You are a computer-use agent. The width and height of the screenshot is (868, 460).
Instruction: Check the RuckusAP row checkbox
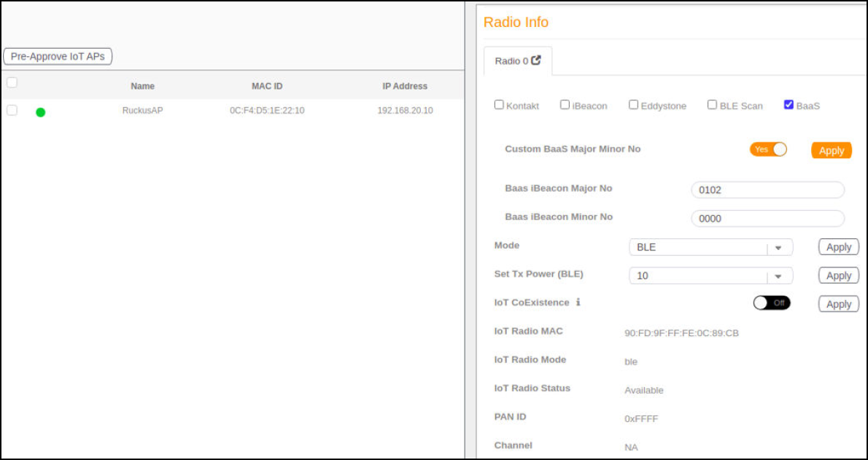click(12, 110)
